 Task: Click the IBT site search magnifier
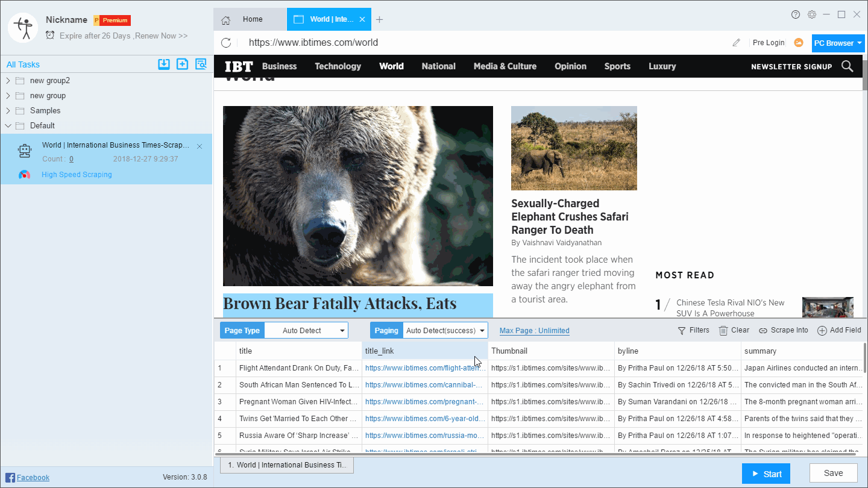pyautogui.click(x=848, y=66)
